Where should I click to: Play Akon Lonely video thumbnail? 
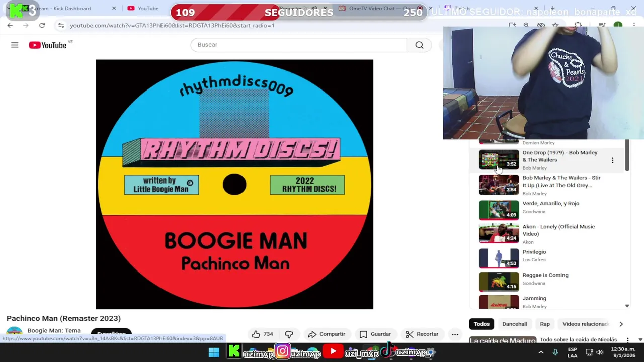coord(499,234)
